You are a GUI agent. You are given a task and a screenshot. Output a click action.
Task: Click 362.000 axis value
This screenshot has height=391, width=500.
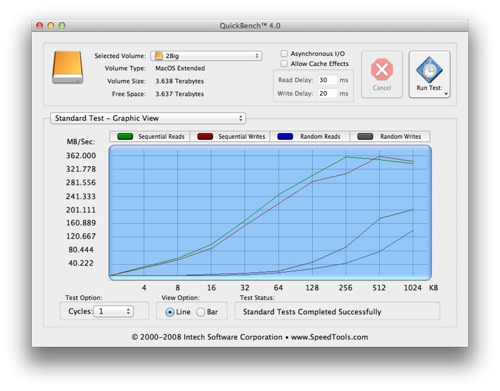[81, 156]
